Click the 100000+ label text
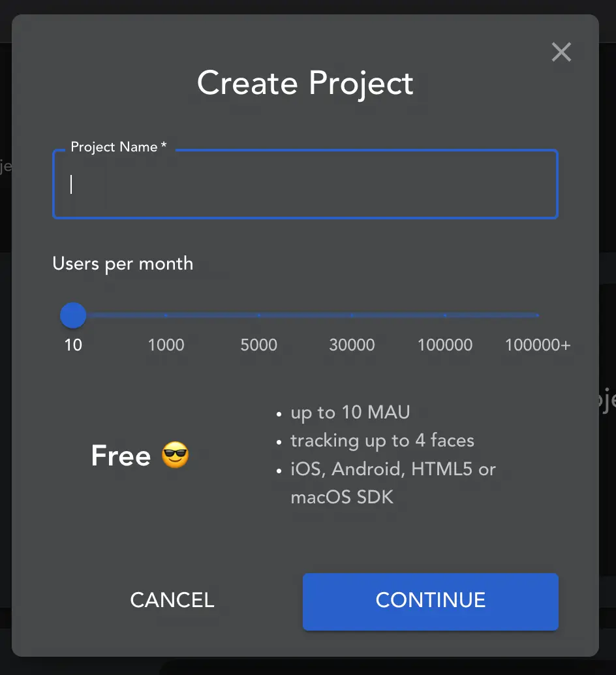The image size is (616, 675). coord(538,345)
